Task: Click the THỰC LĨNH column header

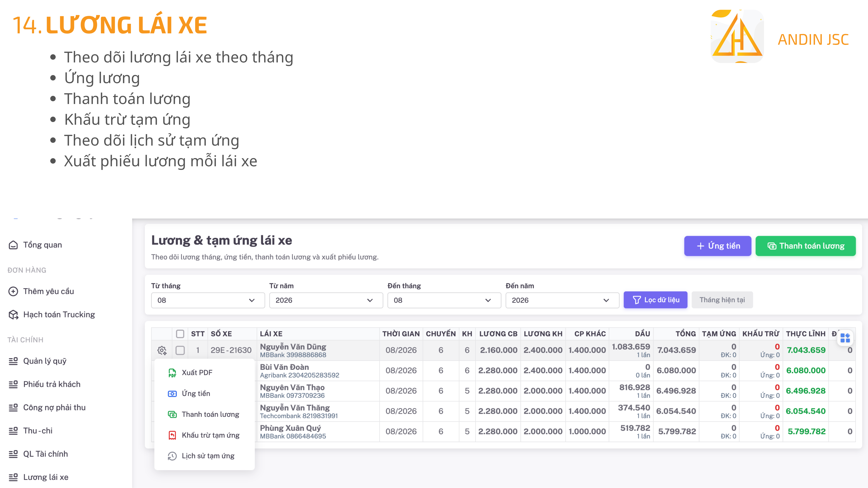Action: 806,334
